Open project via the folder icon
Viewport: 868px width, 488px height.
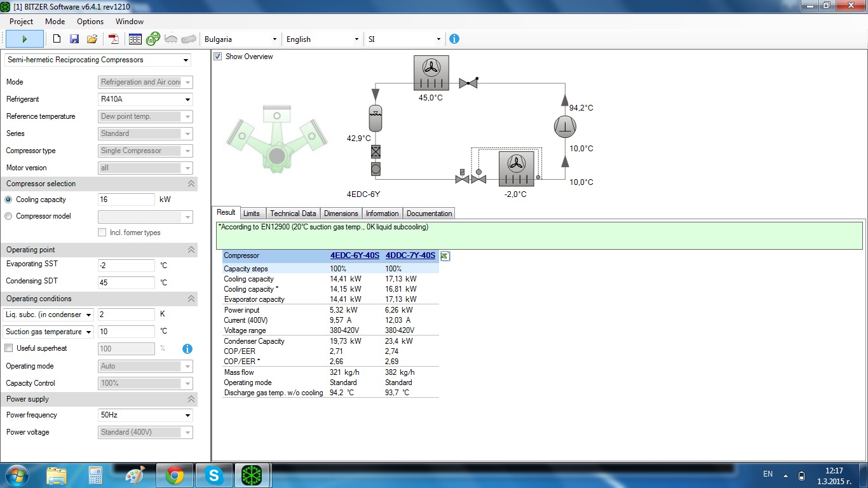(x=92, y=39)
